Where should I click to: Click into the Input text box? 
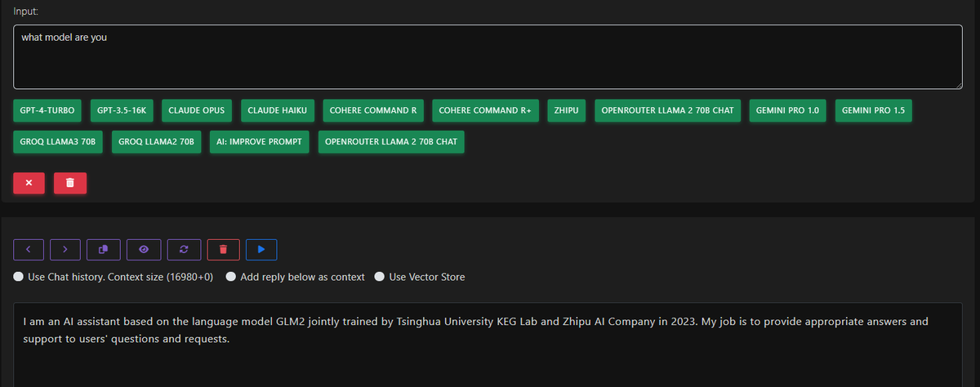(x=488, y=56)
